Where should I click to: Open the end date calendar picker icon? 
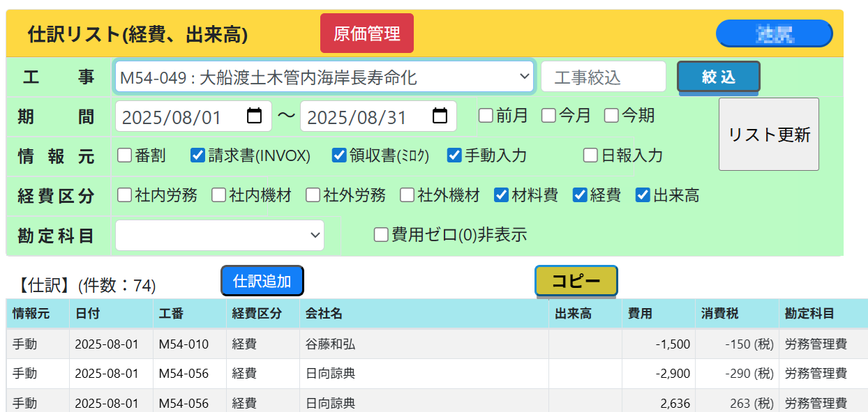point(440,116)
